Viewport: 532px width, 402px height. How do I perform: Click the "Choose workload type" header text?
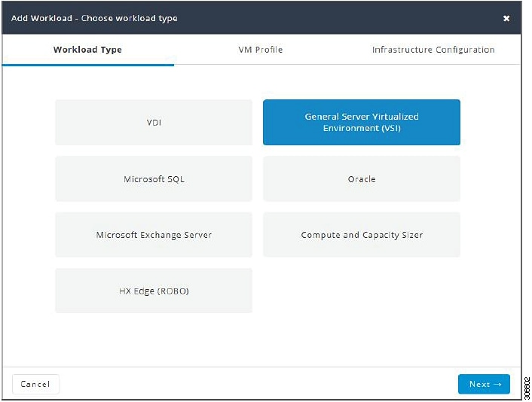coord(130,18)
